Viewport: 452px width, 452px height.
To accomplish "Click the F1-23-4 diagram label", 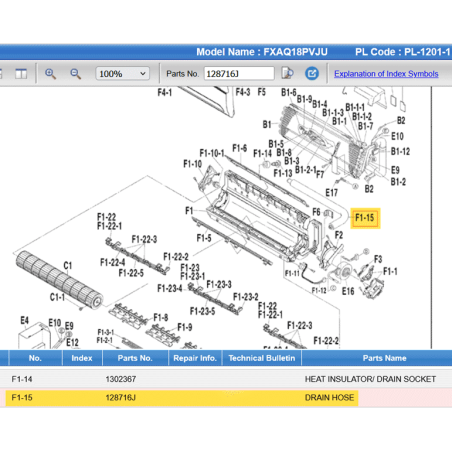I will (x=170, y=288).
